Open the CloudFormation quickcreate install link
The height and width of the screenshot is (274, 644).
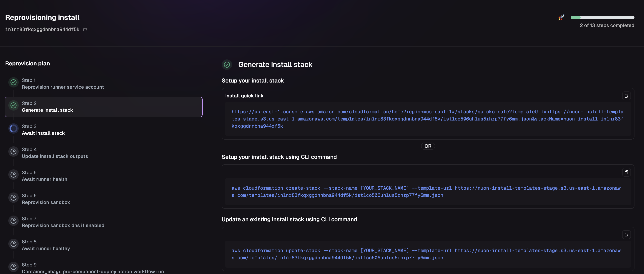[427, 119]
